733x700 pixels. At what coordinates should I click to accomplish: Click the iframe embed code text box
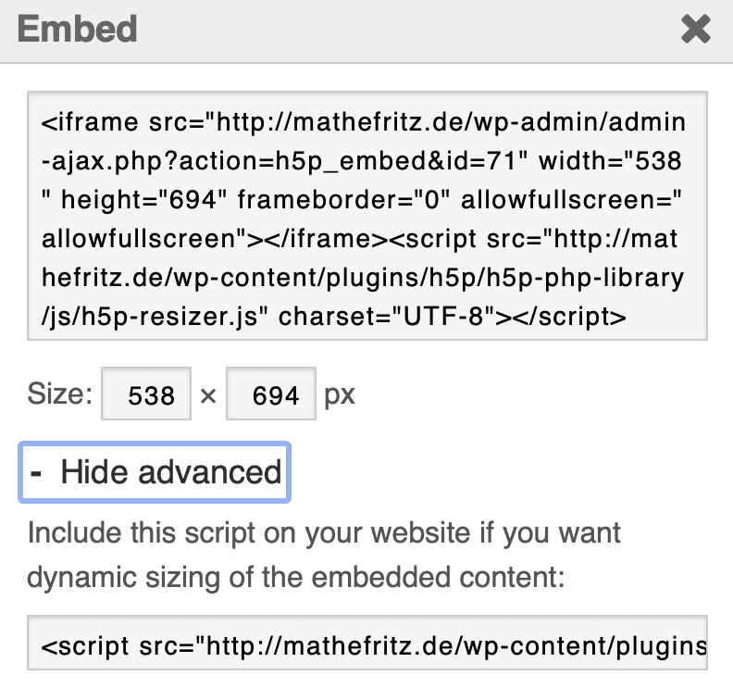(x=367, y=216)
